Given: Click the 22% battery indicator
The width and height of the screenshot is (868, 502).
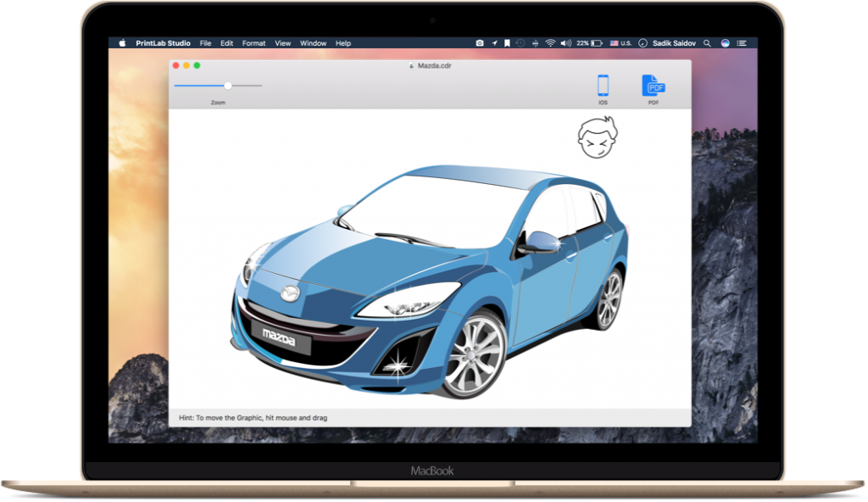Looking at the screenshot, I should [590, 42].
